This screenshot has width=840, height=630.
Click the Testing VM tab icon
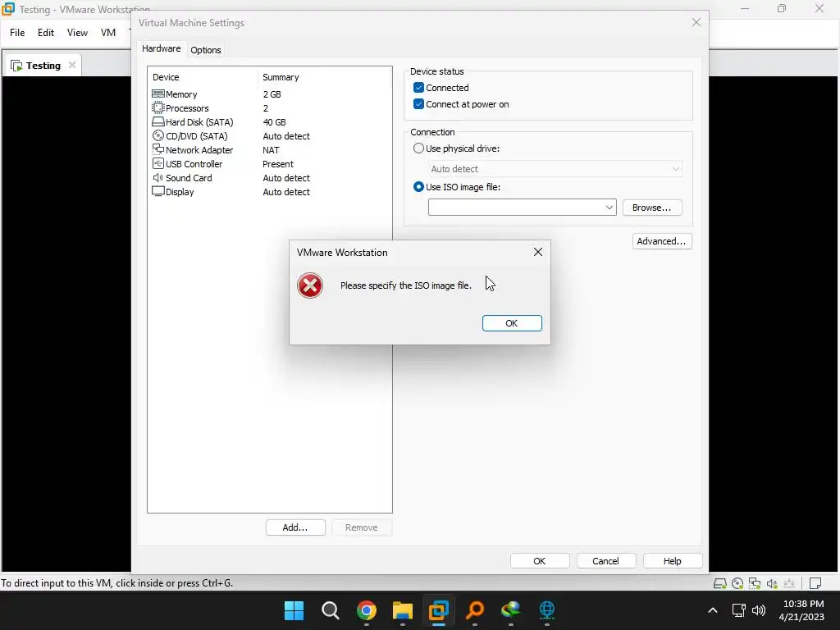pyautogui.click(x=16, y=66)
